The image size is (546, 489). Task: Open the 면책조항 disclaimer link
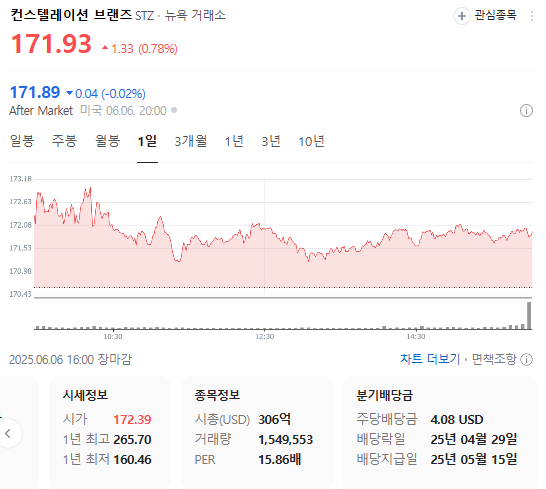coord(494,359)
